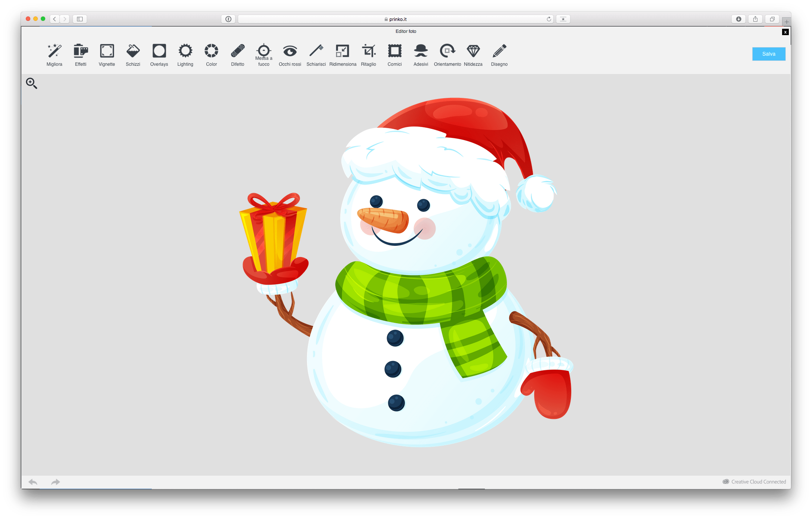Open the Cornici frames tool
The image size is (812, 519).
click(x=394, y=55)
